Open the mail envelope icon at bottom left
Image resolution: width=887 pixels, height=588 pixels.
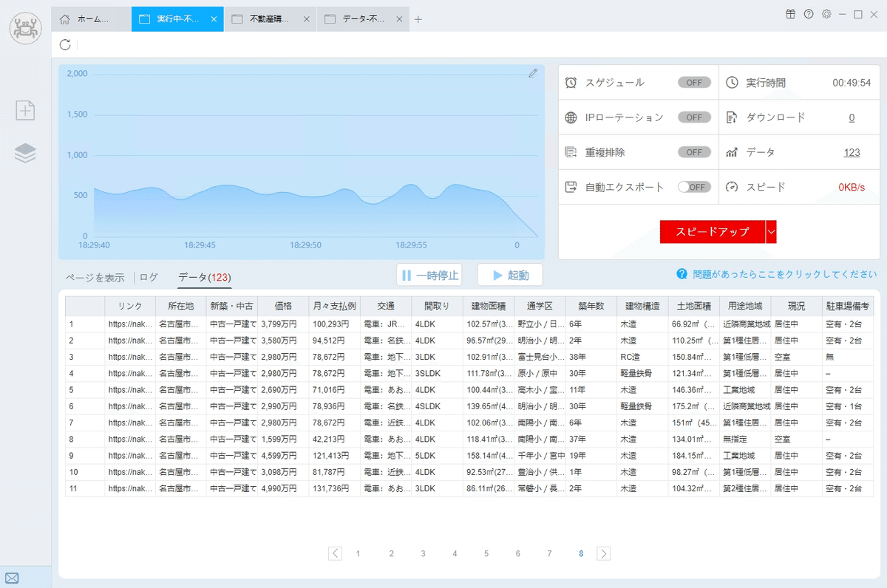tap(12, 578)
